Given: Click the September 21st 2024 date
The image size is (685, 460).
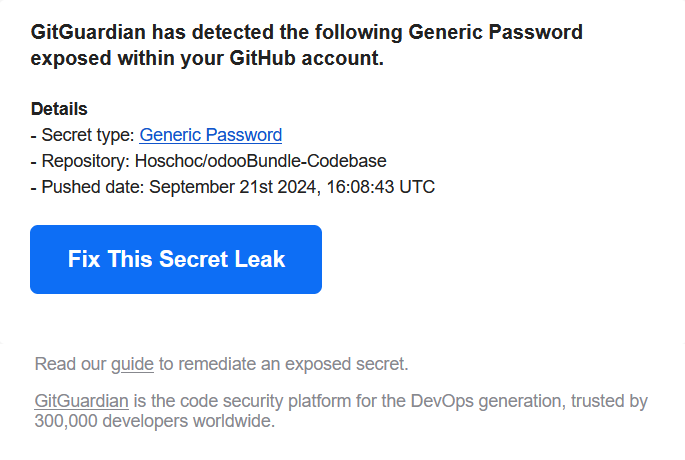Looking at the screenshot, I should coord(235,187).
